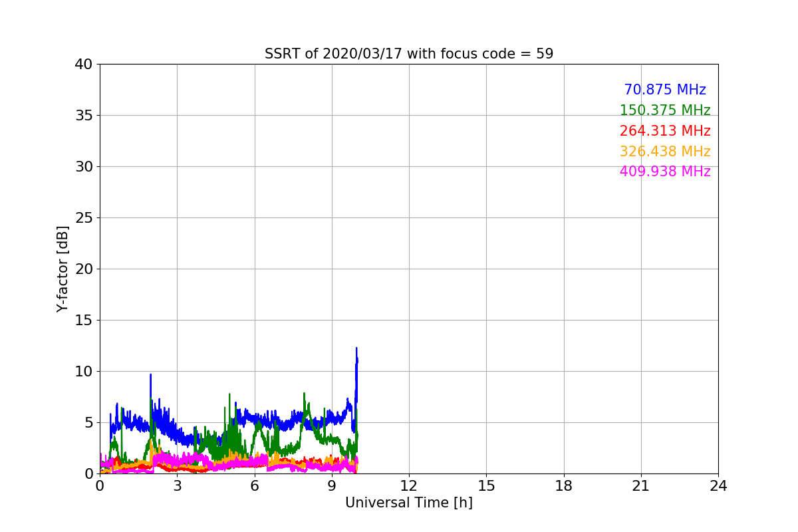Select the 409.938 MHz legend label

(x=665, y=172)
